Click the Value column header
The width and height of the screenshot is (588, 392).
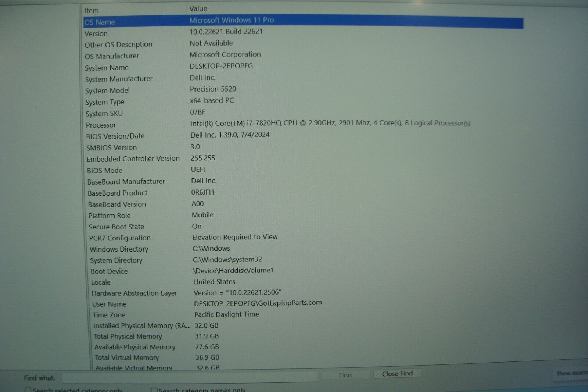[198, 8]
